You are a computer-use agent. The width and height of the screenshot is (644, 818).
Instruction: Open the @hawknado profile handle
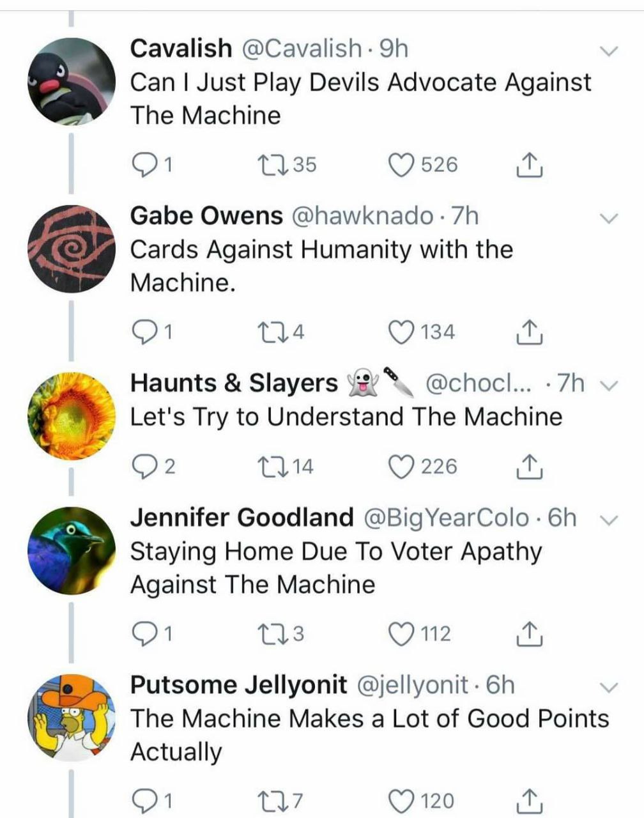pos(362,216)
